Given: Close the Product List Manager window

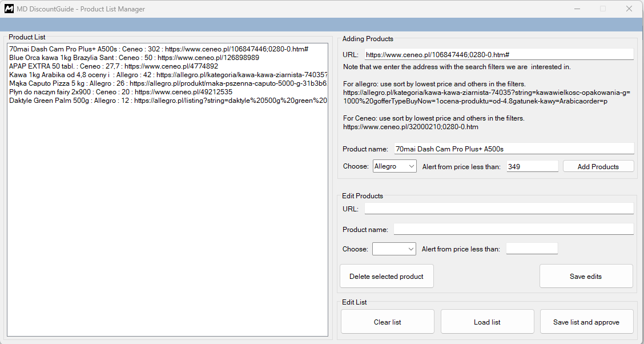Looking at the screenshot, I should pyautogui.click(x=629, y=9).
